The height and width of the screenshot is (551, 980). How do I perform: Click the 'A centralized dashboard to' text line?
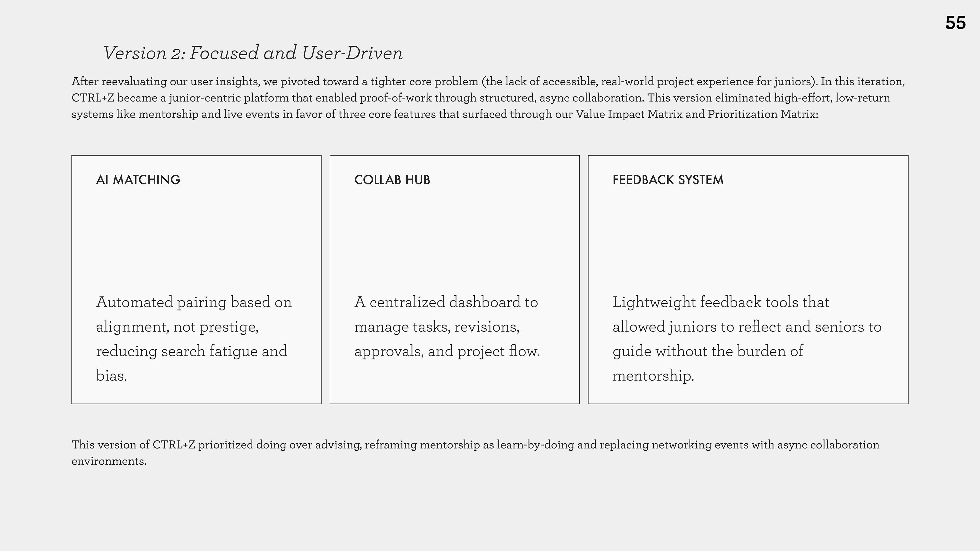[x=446, y=302]
